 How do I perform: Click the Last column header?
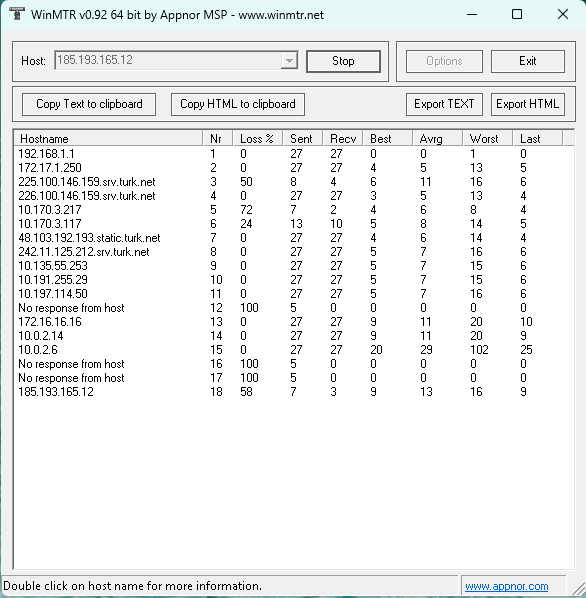click(538, 138)
